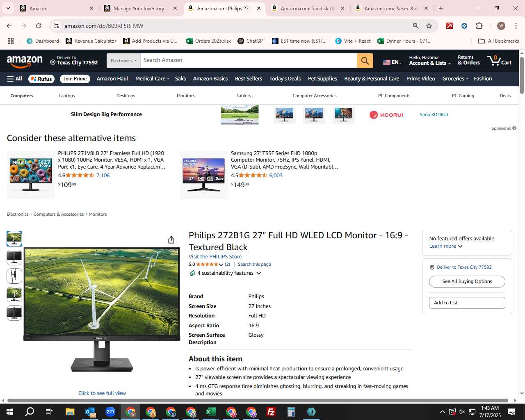The height and width of the screenshot is (420, 525).
Task: Open the PC Gaming subcategory
Action: point(463,96)
